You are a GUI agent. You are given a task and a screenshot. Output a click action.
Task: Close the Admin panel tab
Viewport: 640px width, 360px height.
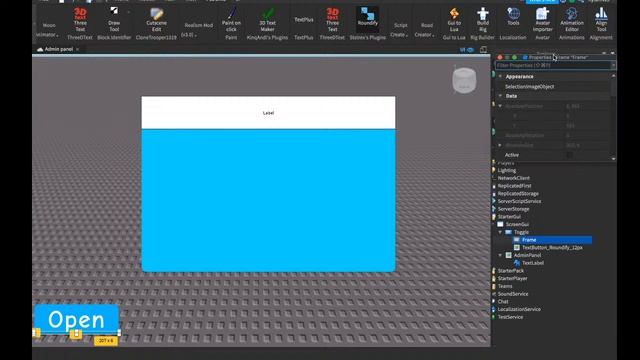78,49
